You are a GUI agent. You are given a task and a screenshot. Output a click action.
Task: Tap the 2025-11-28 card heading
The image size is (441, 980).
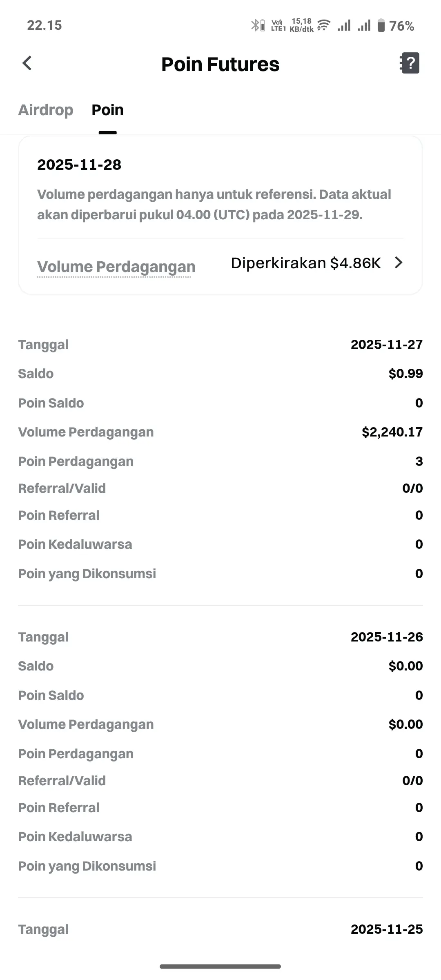click(x=79, y=165)
